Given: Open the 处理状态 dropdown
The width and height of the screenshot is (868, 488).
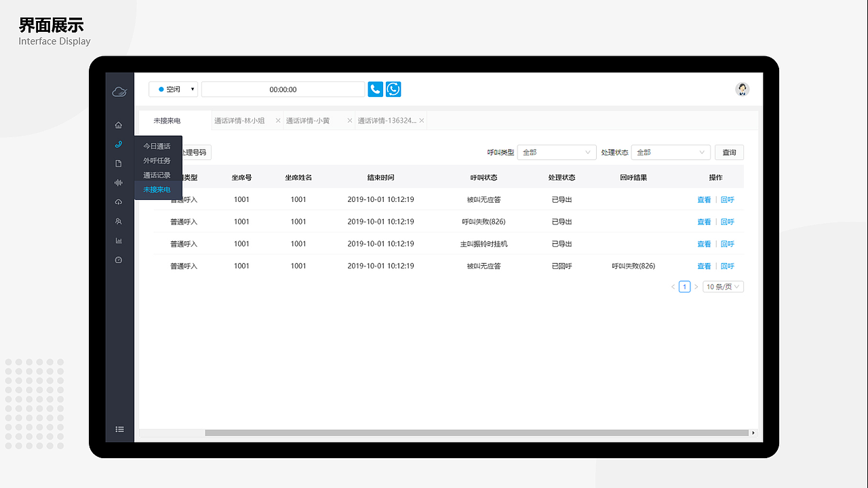Looking at the screenshot, I should (670, 152).
